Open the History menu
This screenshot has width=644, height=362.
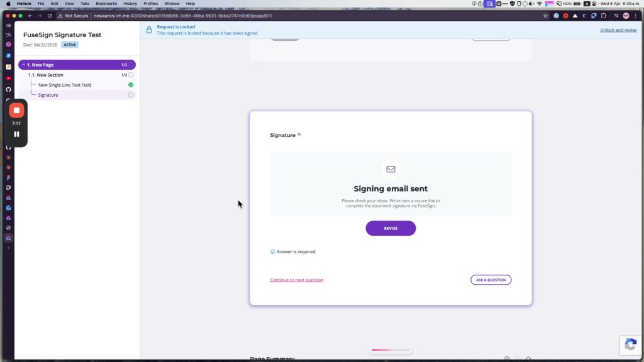coord(130,3)
